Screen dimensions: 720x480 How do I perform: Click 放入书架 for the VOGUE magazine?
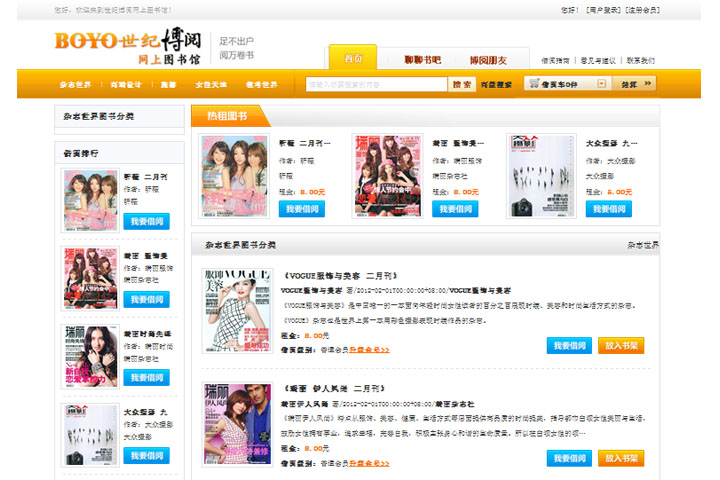tap(621, 345)
